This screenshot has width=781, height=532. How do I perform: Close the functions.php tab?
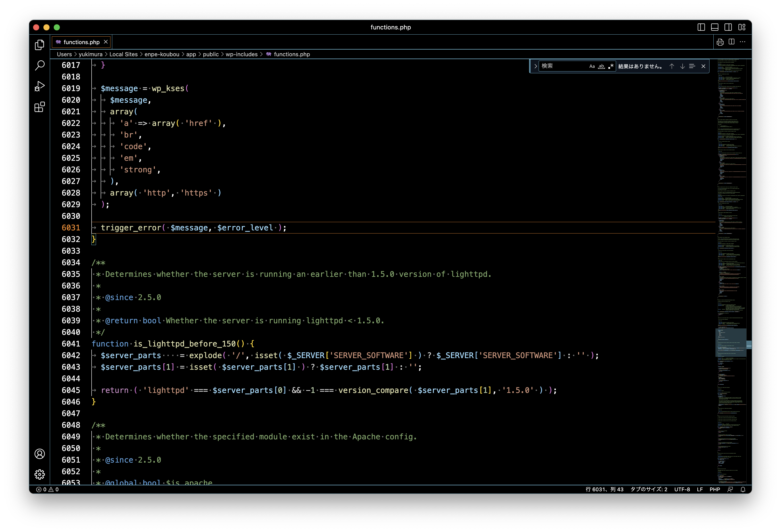click(106, 42)
